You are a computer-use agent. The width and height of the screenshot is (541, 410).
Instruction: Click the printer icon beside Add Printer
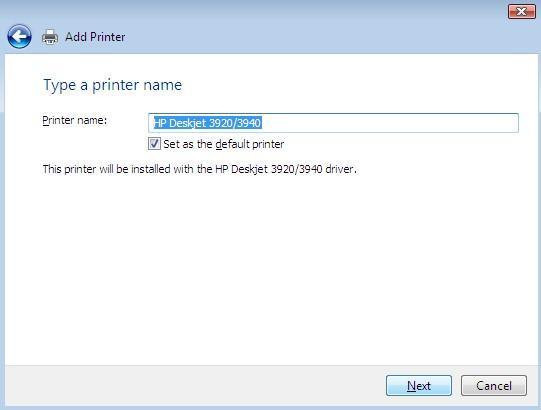[x=50, y=37]
